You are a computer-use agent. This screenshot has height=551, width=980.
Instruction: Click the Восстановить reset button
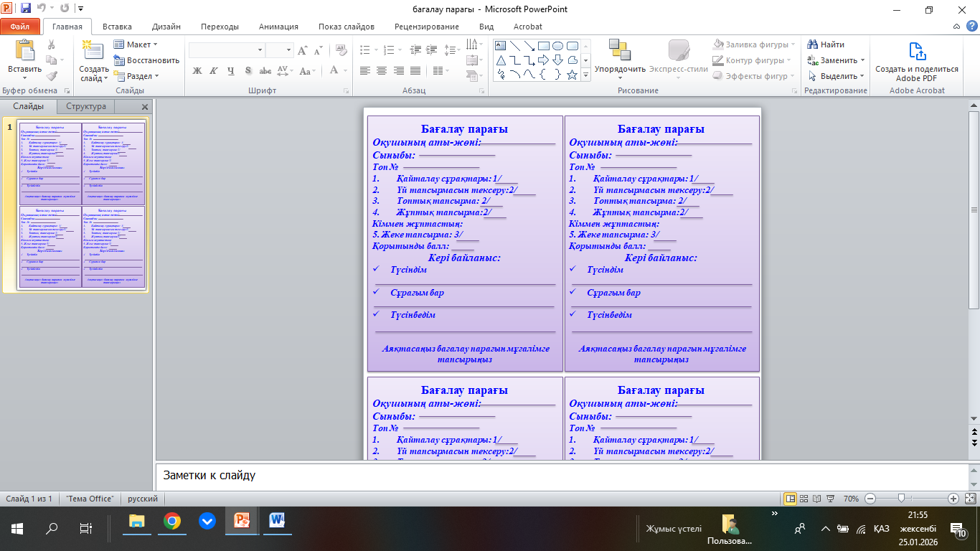(x=147, y=60)
